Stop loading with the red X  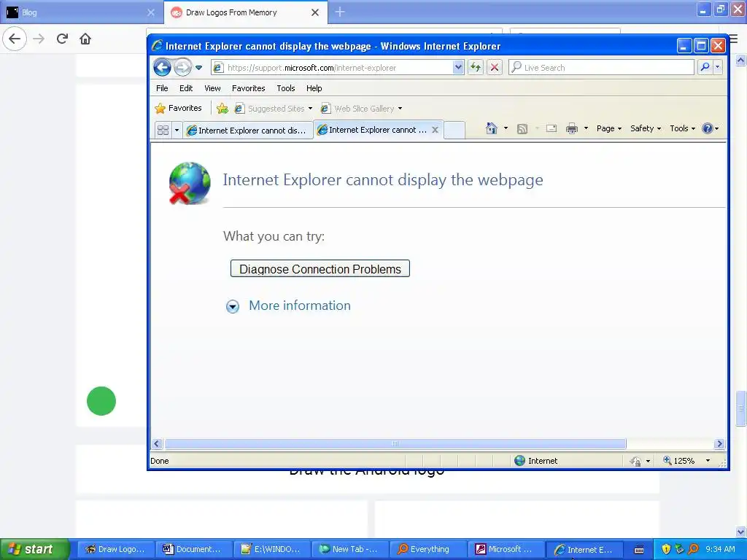[x=495, y=68]
